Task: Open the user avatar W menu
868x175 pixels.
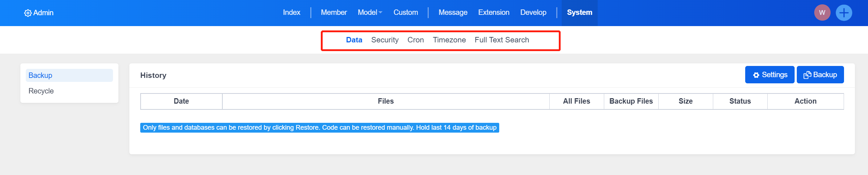Action: tap(822, 13)
